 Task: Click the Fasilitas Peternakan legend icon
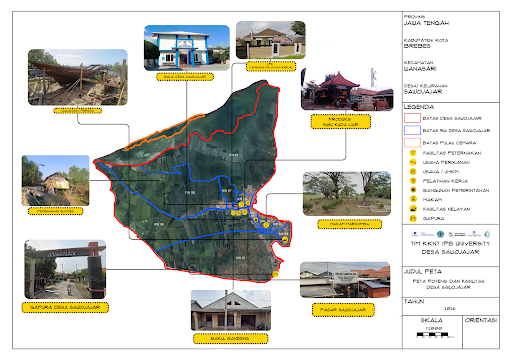[x=413, y=153]
